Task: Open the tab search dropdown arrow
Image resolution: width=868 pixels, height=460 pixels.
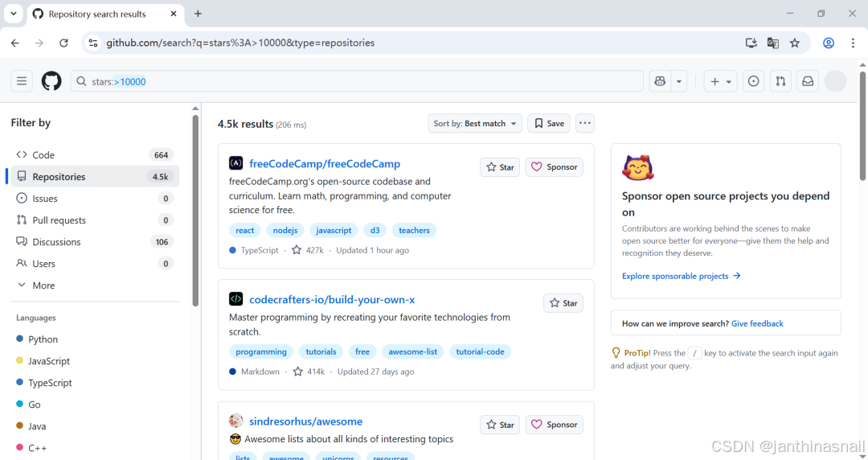Action: pos(14,14)
